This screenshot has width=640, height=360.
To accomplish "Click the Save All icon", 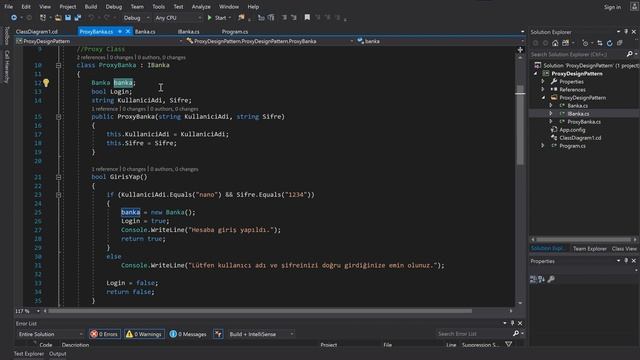I will tap(78, 18).
